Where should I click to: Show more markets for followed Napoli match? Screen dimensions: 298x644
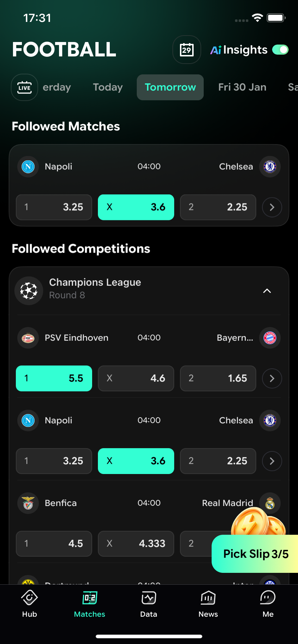pyautogui.click(x=272, y=207)
